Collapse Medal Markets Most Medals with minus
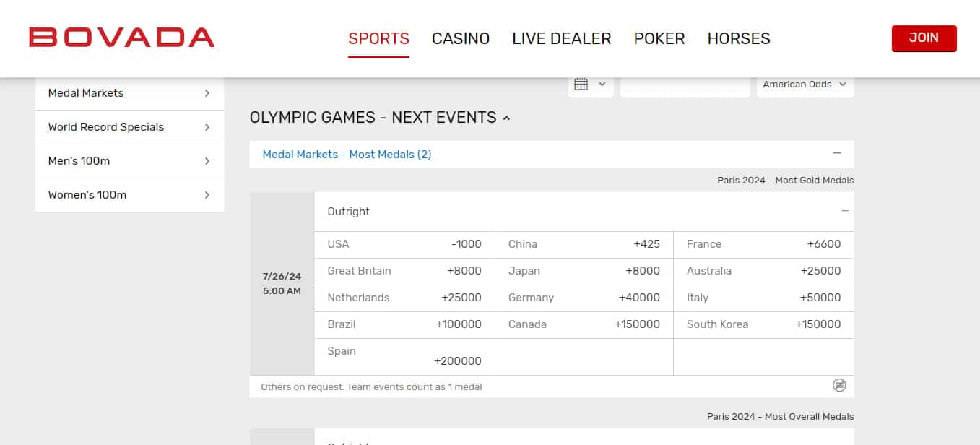 [837, 153]
